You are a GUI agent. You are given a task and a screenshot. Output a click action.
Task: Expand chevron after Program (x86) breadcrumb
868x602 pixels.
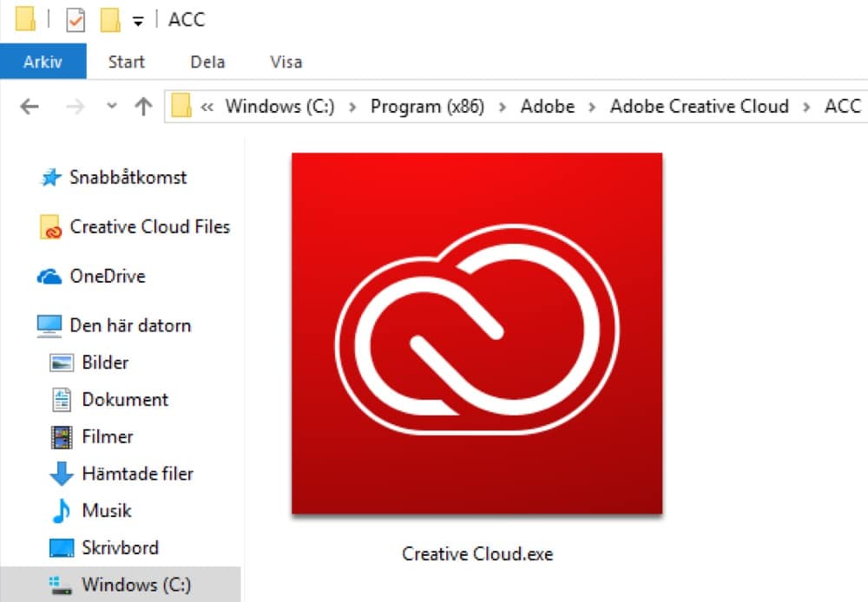tap(502, 106)
